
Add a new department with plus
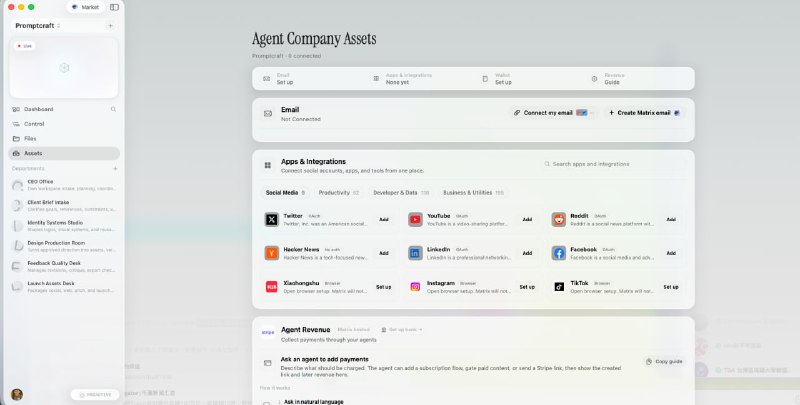click(115, 168)
